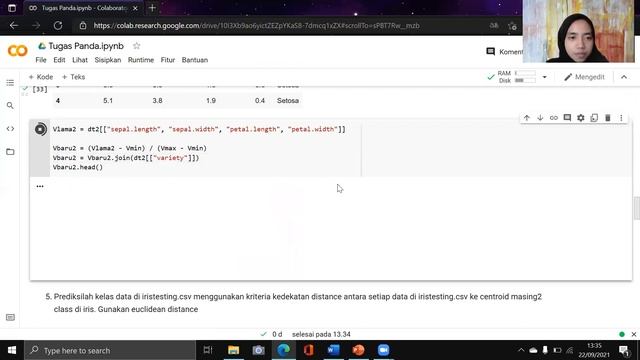Open code snippets sidebar
The width and height of the screenshot is (640, 360).
point(10,129)
